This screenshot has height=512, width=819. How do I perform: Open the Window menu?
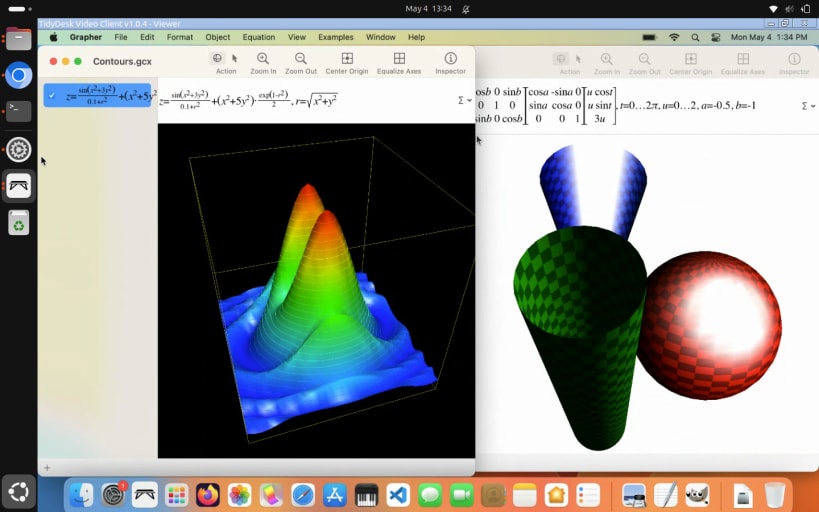pos(380,37)
